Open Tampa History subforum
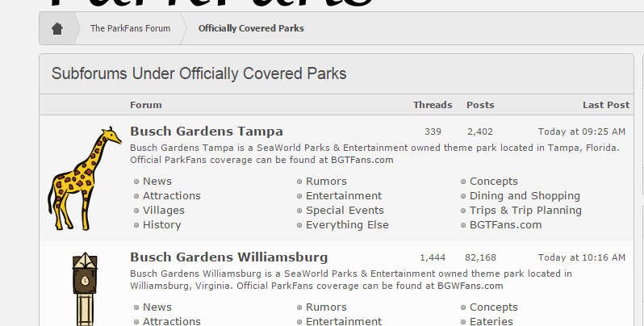Image resolution: width=644 pixels, height=326 pixels. 162,225
